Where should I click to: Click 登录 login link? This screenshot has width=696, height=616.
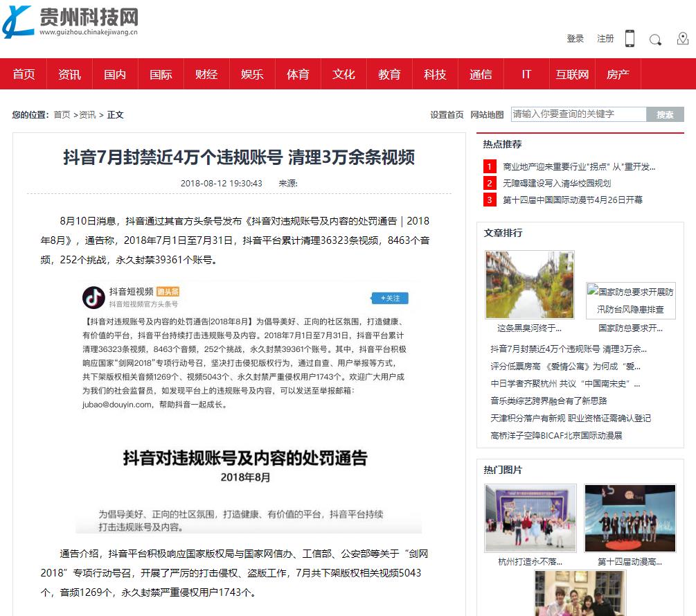(x=575, y=39)
